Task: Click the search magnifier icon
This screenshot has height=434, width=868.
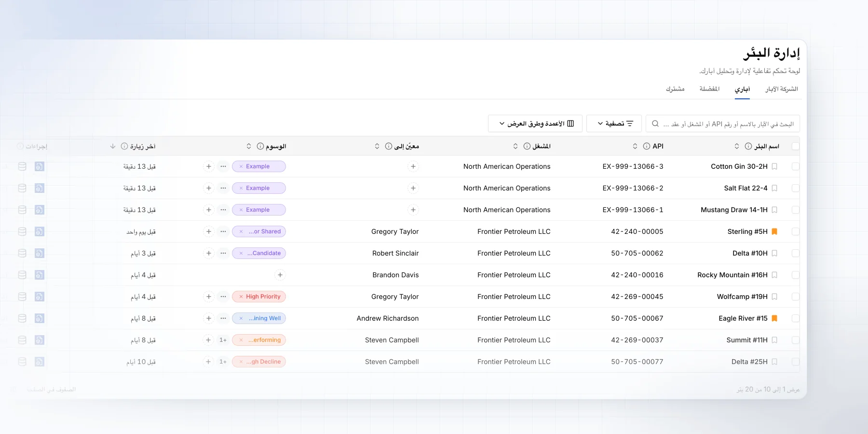Action: point(655,124)
